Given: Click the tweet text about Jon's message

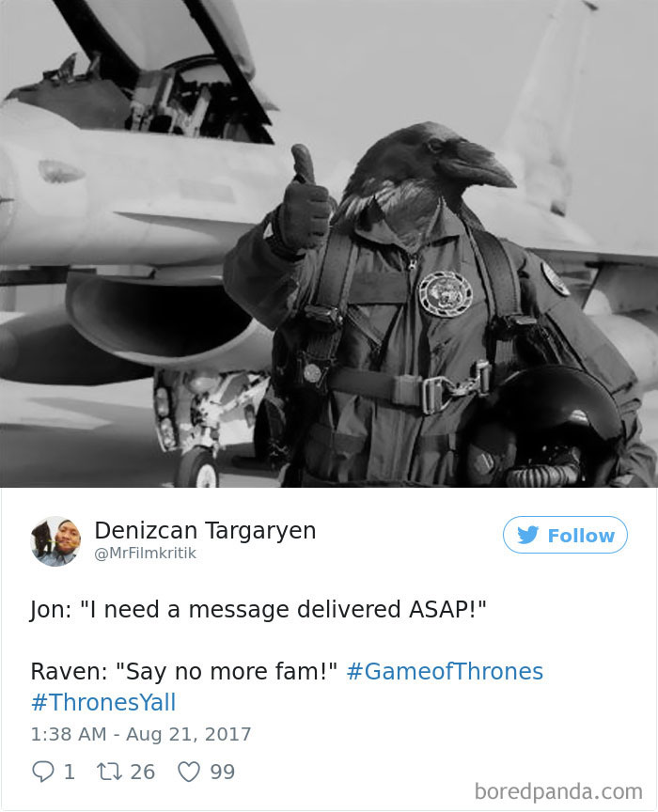Looking at the screenshot, I should [x=258, y=609].
